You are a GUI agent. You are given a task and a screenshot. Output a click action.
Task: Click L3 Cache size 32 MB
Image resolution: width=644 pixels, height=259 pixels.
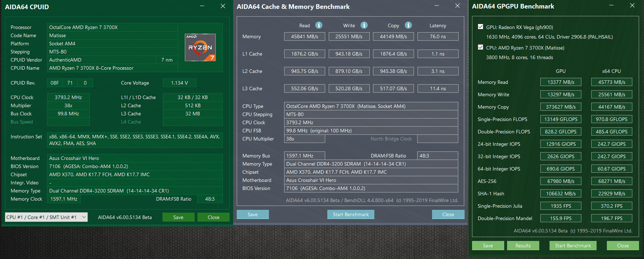point(192,114)
